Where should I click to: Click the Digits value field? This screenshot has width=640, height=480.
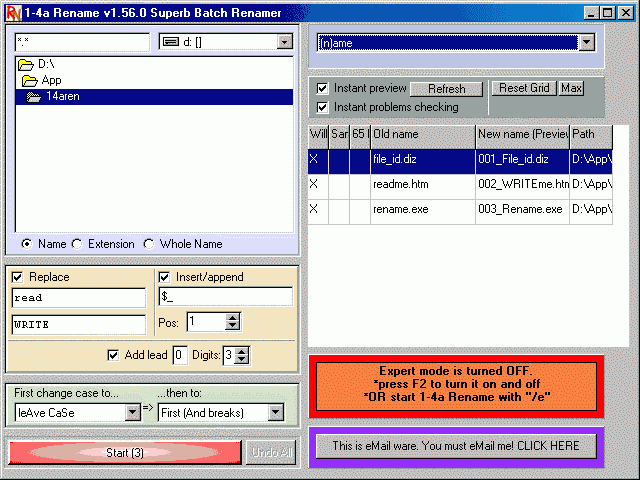(x=229, y=355)
